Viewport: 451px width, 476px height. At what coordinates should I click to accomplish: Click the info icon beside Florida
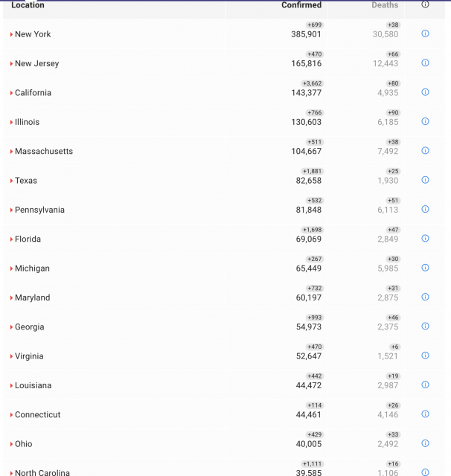click(x=425, y=239)
